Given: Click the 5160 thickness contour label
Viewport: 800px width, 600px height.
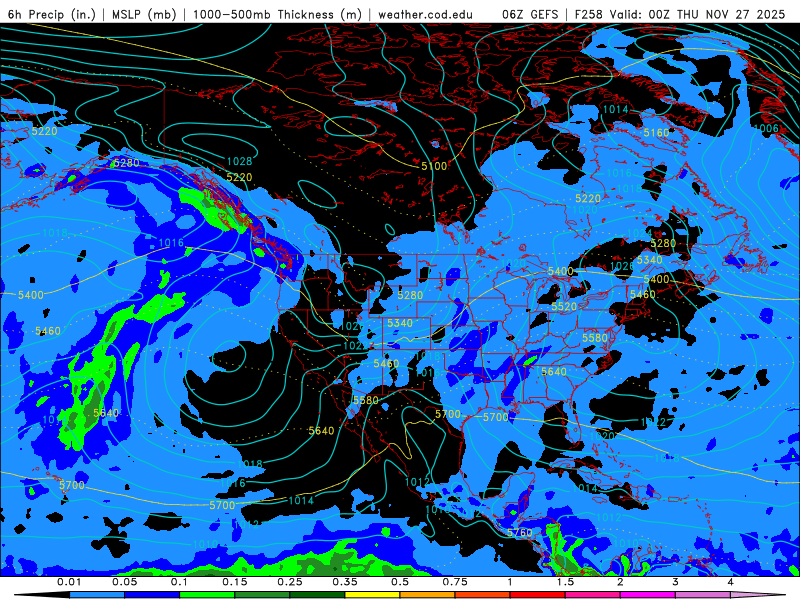Looking at the screenshot, I should point(656,133).
